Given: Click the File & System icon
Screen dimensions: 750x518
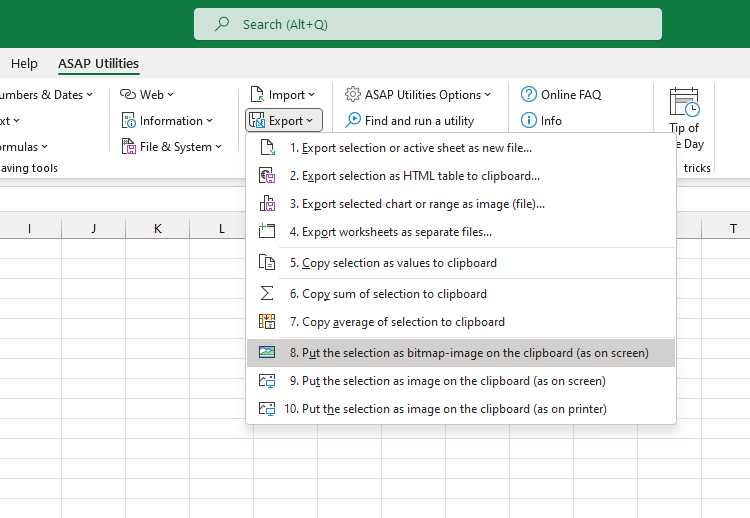Looking at the screenshot, I should (129, 146).
